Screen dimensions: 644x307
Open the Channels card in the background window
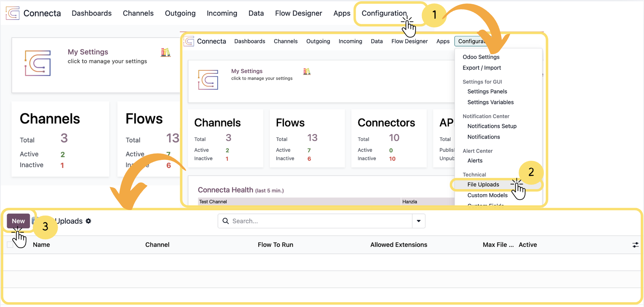(x=60, y=139)
